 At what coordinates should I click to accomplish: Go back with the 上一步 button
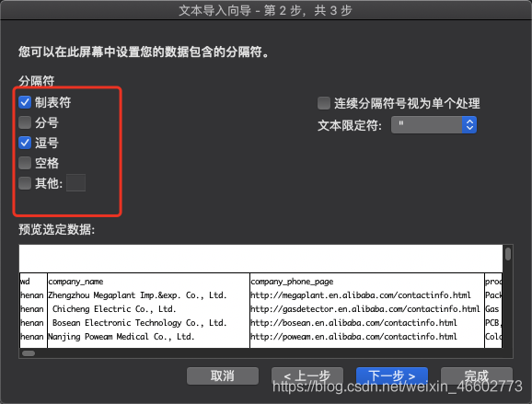click(x=307, y=375)
